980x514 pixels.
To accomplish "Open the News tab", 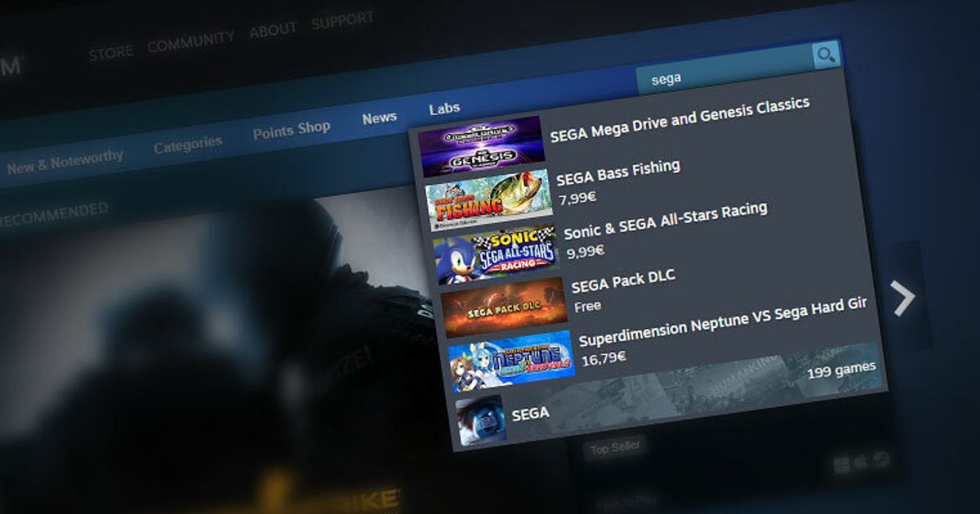I will [380, 118].
